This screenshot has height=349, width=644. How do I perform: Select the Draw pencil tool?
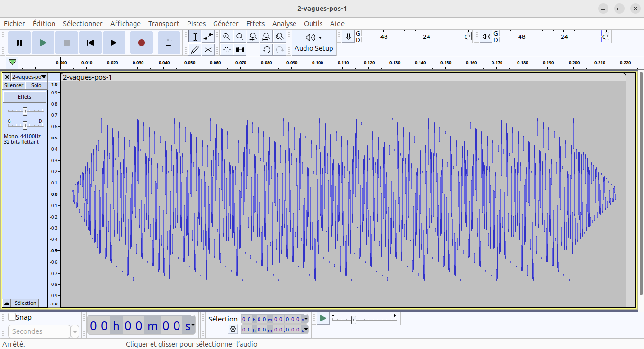coord(195,49)
